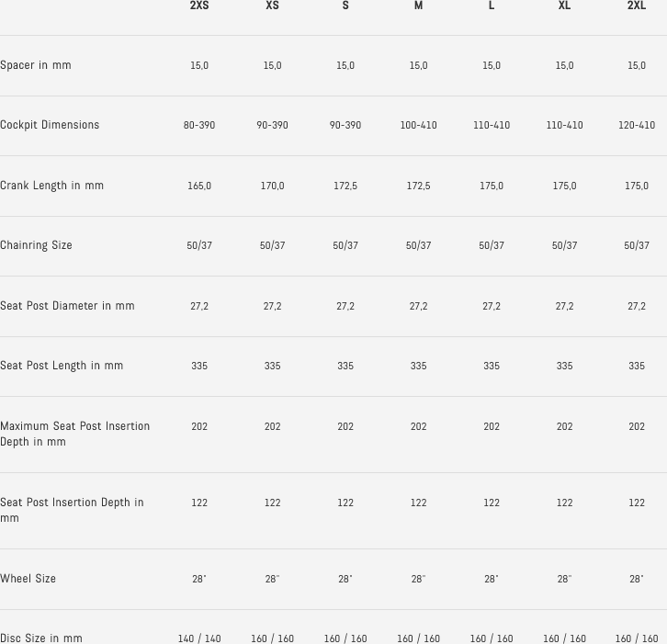Image resolution: width=667 pixels, height=644 pixels.
Task: Click the 2XS size column header
Action: (x=199, y=6)
